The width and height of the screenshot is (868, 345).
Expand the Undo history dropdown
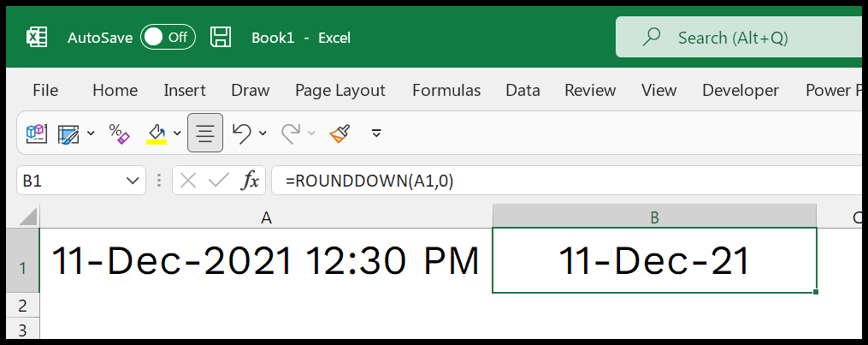263,133
